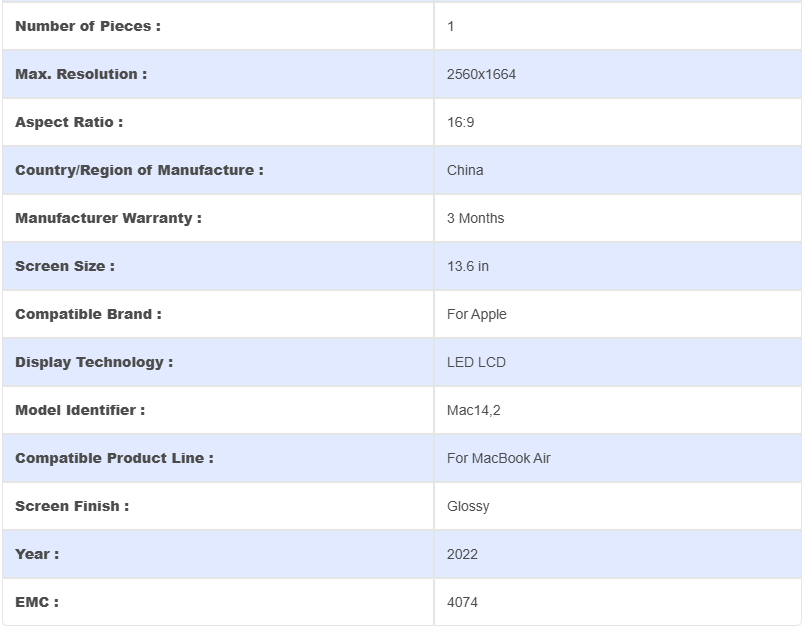Viewport: 803px width, 629px height.
Task: Select the 2022 year value
Action: 462,554
